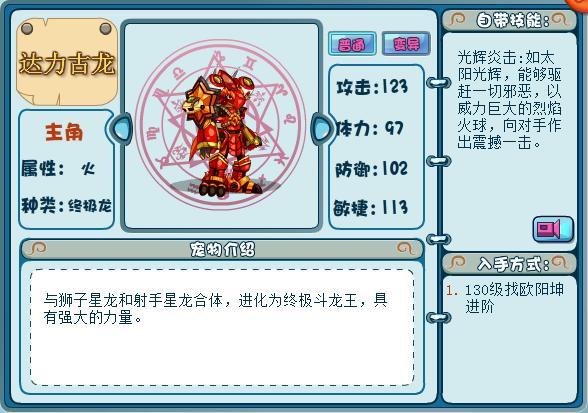This screenshot has height=413, width=588.
Task: Click the 敏捷:113 stat line
Action: click(x=370, y=207)
